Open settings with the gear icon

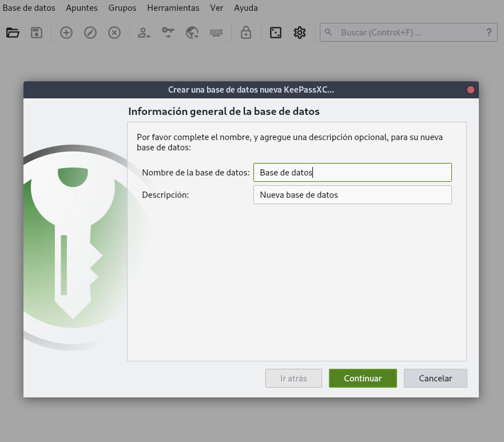(x=300, y=33)
